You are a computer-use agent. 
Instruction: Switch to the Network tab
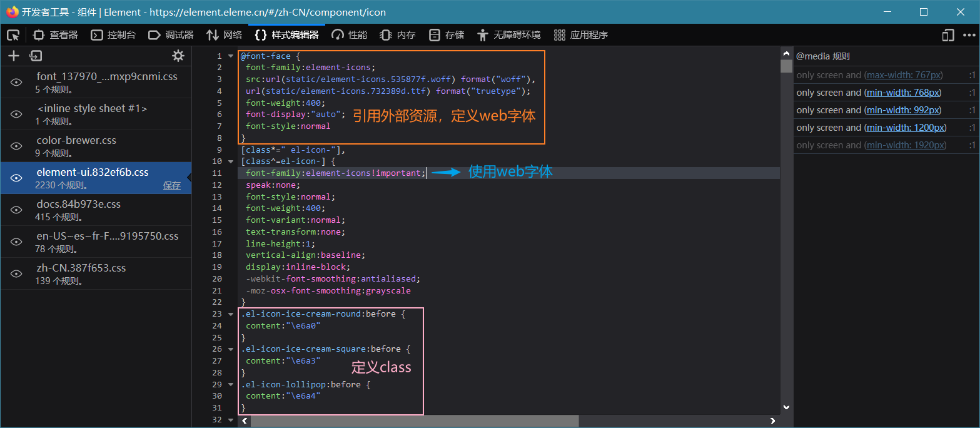click(x=224, y=35)
